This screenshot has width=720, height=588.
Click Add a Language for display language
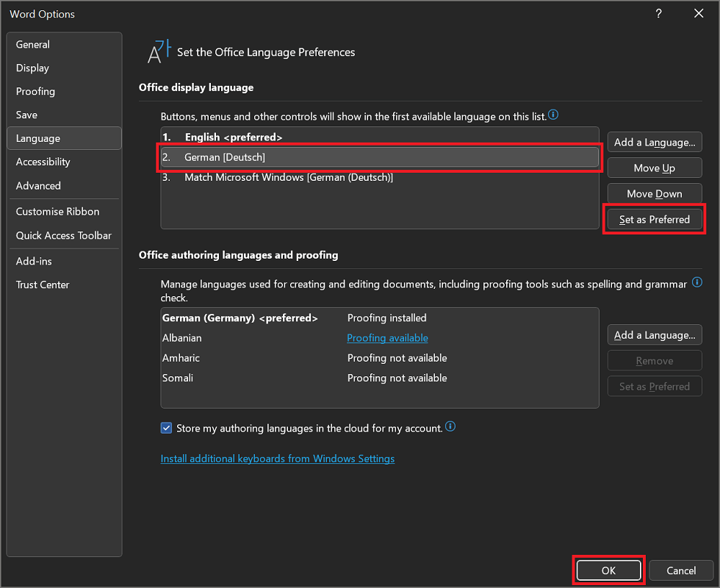[x=655, y=143]
